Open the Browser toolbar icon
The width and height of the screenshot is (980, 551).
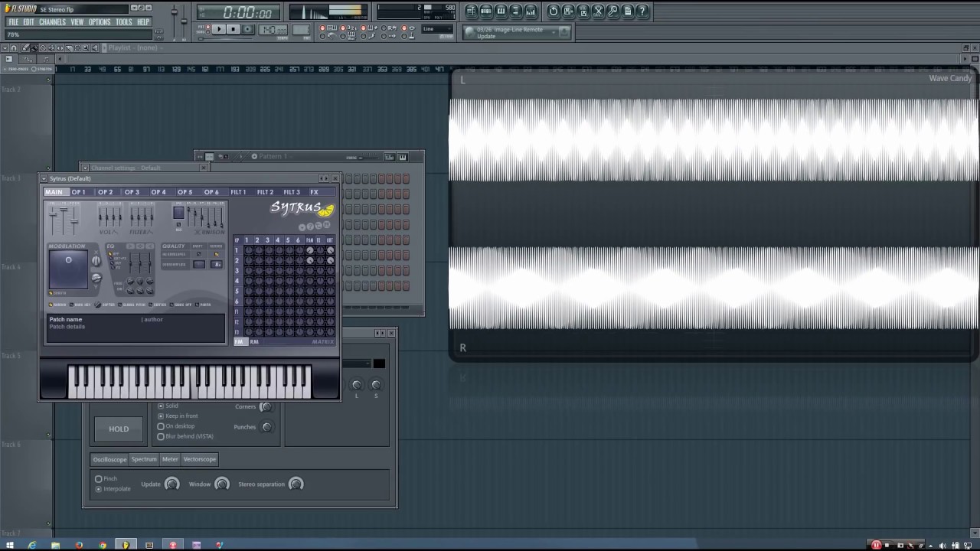pos(516,11)
